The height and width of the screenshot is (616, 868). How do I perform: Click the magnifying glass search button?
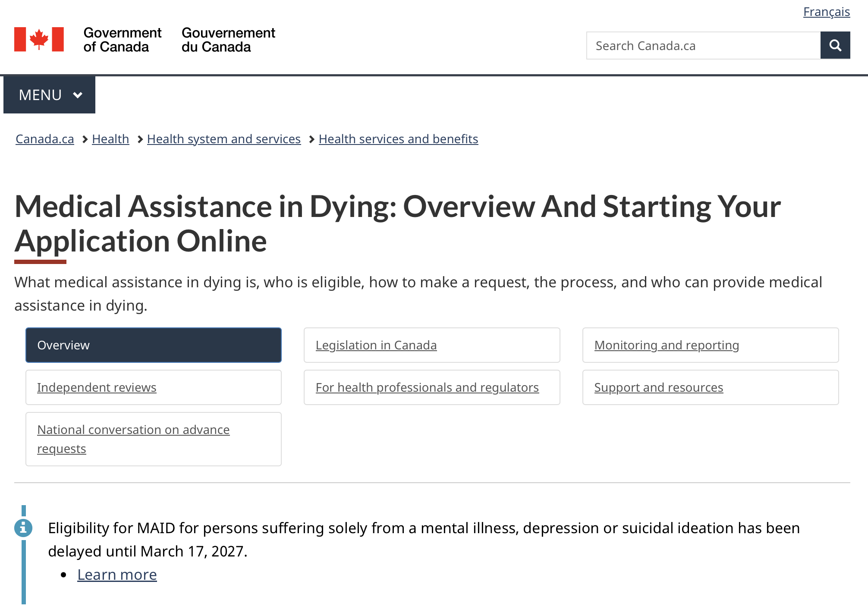pos(835,45)
